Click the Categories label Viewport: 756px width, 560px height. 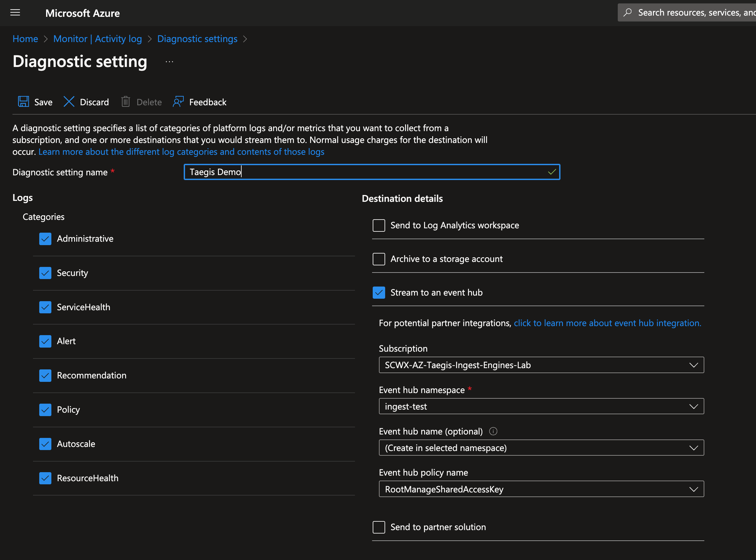click(x=43, y=217)
